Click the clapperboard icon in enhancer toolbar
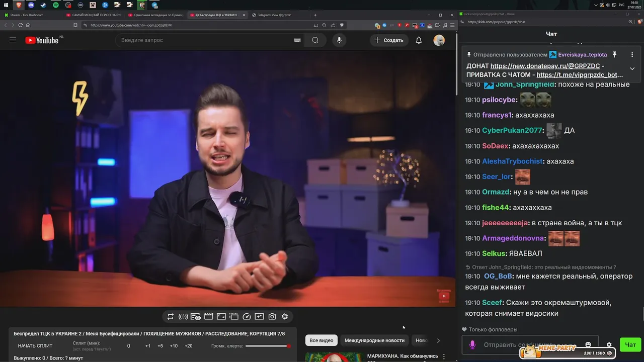This screenshot has width=644, height=362. coord(208,317)
